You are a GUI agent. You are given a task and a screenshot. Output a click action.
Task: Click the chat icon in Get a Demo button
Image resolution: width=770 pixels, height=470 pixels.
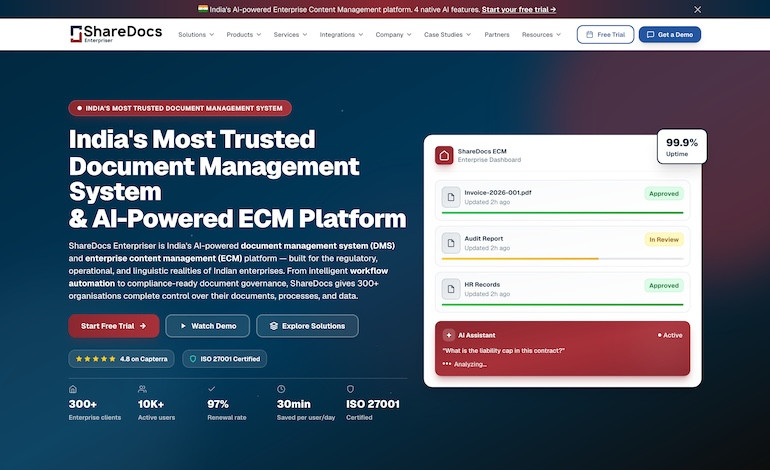[x=650, y=34]
